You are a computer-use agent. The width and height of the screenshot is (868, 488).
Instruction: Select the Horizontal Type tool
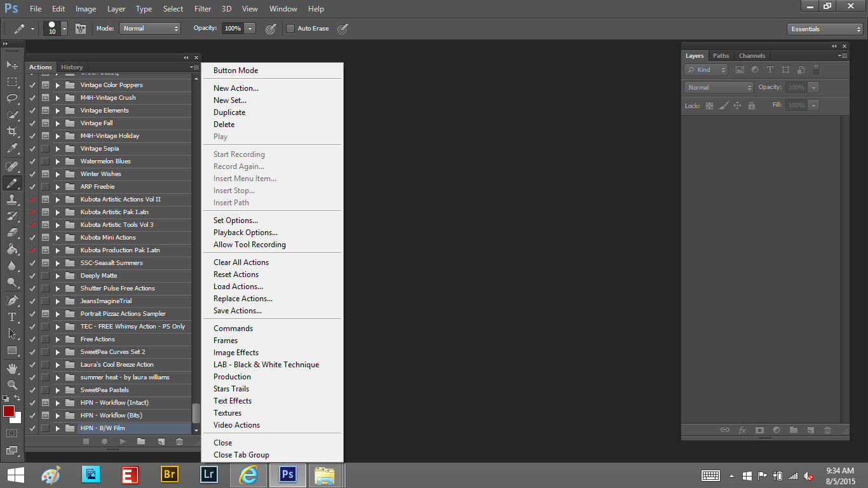[x=12, y=316]
